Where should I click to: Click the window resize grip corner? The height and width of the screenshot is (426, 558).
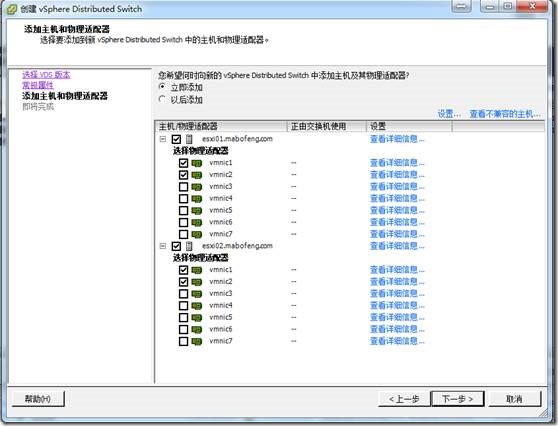pyautogui.click(x=544, y=413)
